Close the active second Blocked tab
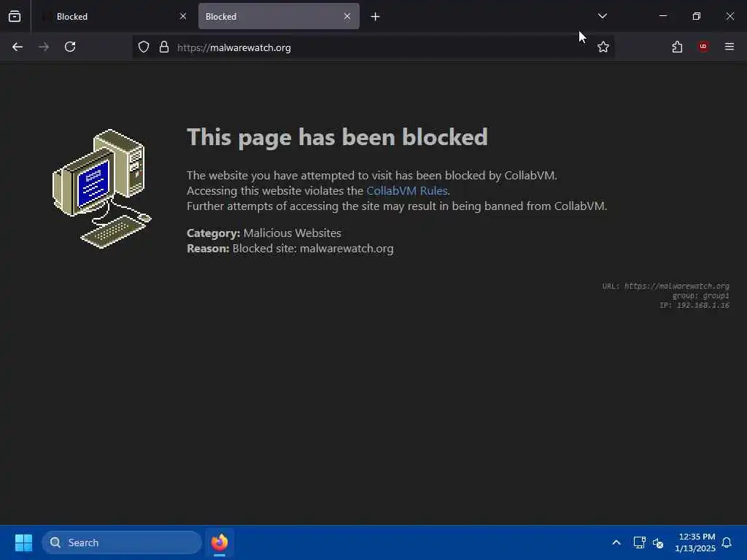 [347, 16]
